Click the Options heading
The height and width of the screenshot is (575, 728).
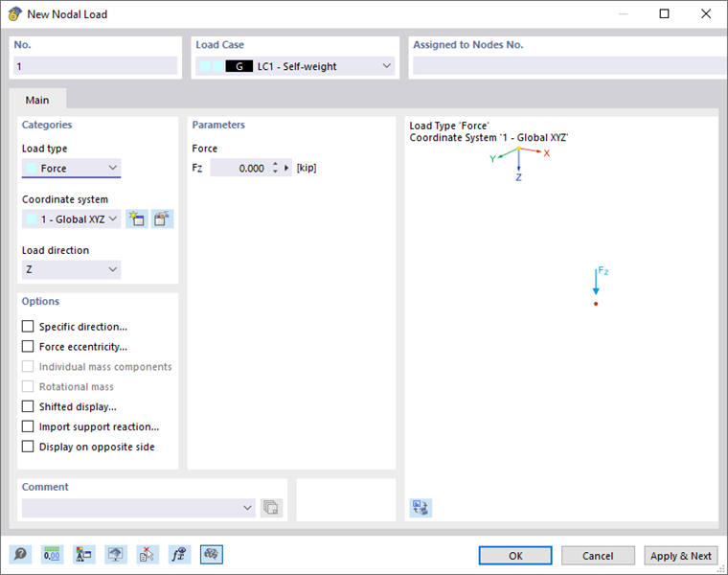[x=40, y=301]
